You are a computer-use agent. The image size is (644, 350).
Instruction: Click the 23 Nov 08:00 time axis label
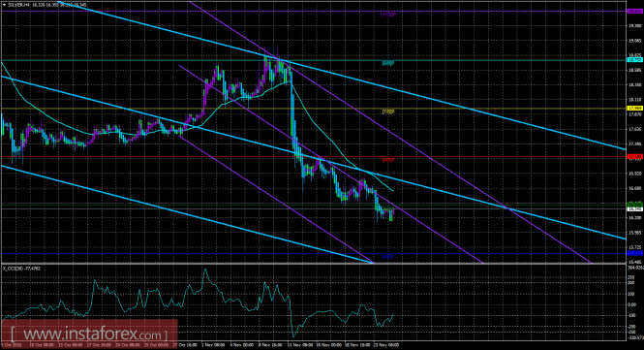(x=387, y=345)
